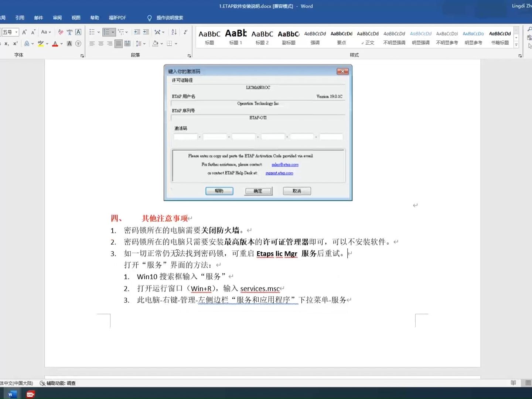Image resolution: width=532 pixels, height=399 pixels.
Task: Click the Lingdi account name in the title bar
Action: pyautogui.click(x=522, y=6)
